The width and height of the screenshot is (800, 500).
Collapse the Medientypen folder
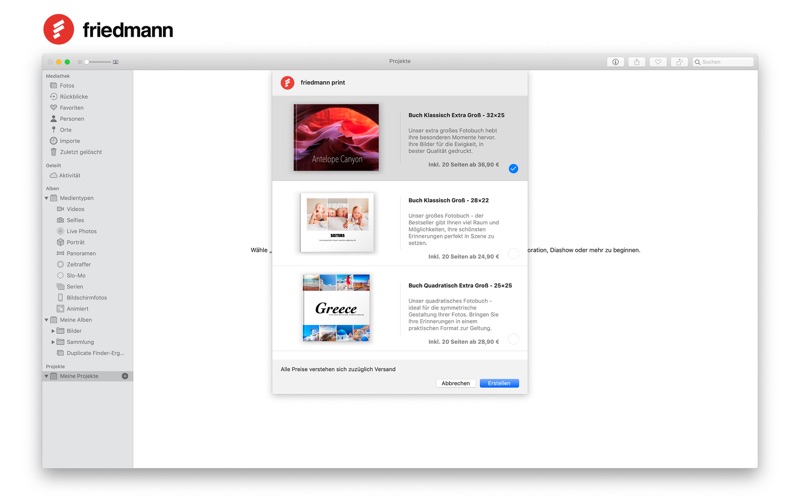[x=46, y=198]
